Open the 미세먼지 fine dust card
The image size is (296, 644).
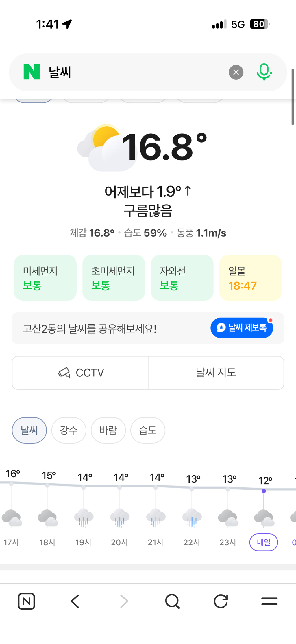tap(45, 278)
